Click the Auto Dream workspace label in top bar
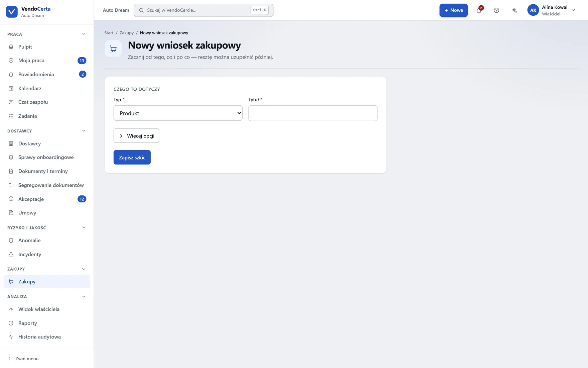The image size is (588, 368). (116, 10)
